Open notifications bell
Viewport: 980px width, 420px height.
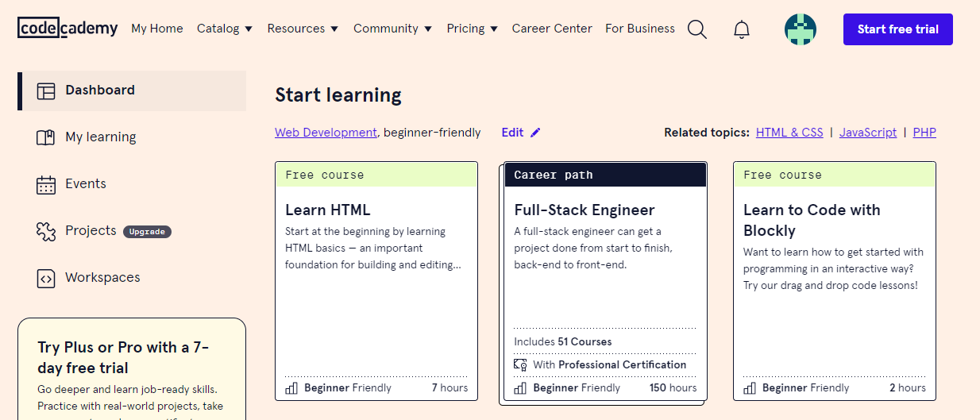[741, 29]
